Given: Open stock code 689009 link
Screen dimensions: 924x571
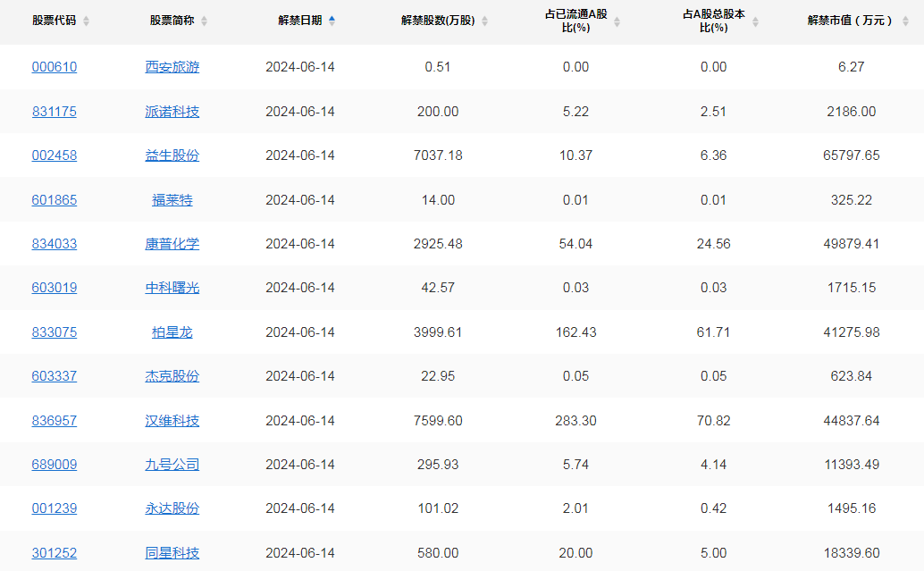Looking at the screenshot, I should pyautogui.click(x=55, y=465).
